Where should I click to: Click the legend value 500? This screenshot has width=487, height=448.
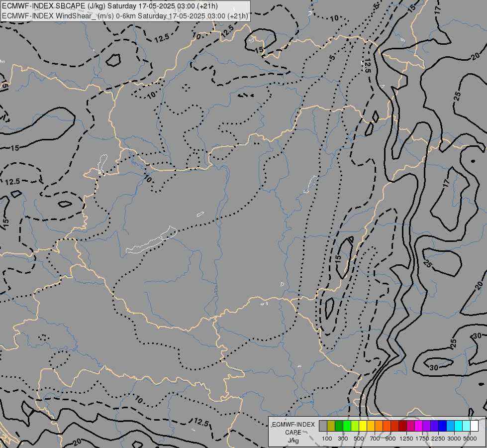click(359, 439)
